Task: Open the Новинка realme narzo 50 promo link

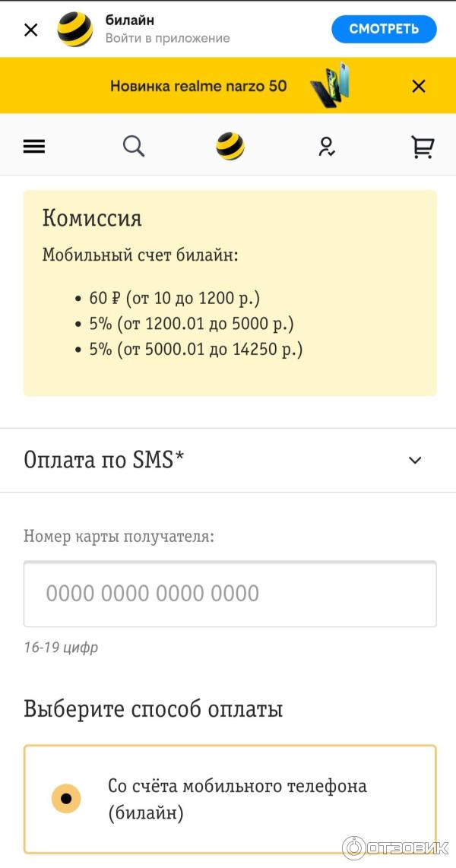Action: pos(198,86)
